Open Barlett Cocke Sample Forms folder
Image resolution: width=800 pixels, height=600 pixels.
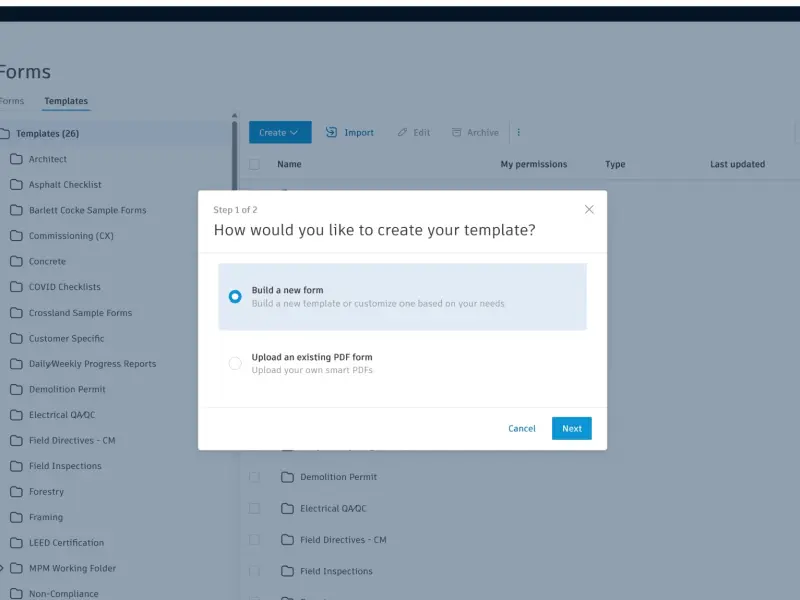(x=87, y=210)
